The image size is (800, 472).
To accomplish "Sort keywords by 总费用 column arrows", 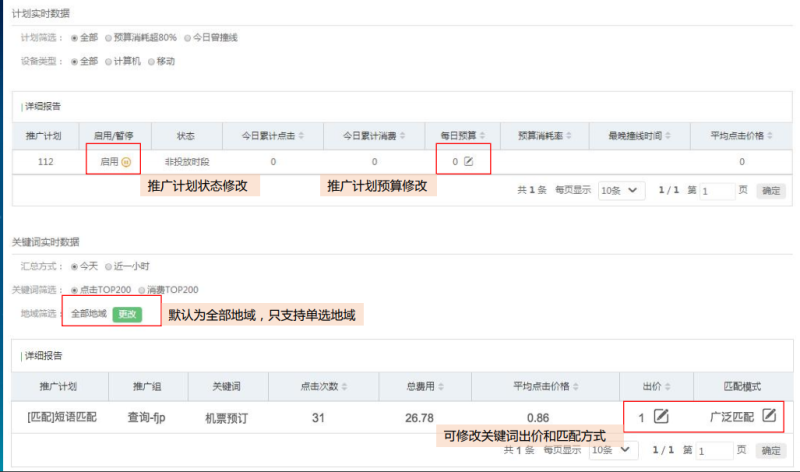I will click(440, 385).
